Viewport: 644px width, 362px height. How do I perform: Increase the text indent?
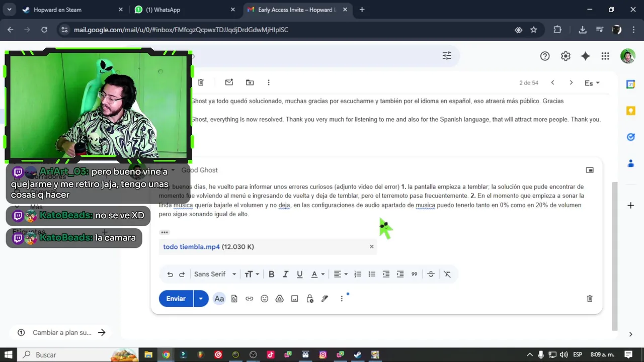pos(400,274)
